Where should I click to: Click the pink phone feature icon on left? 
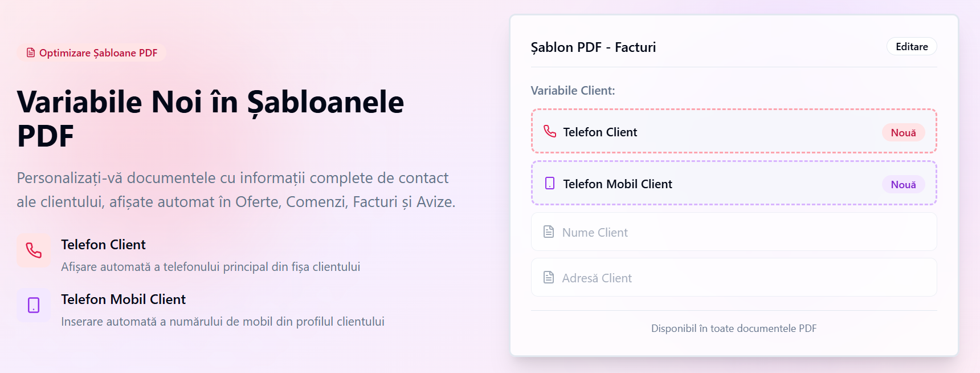click(x=34, y=250)
